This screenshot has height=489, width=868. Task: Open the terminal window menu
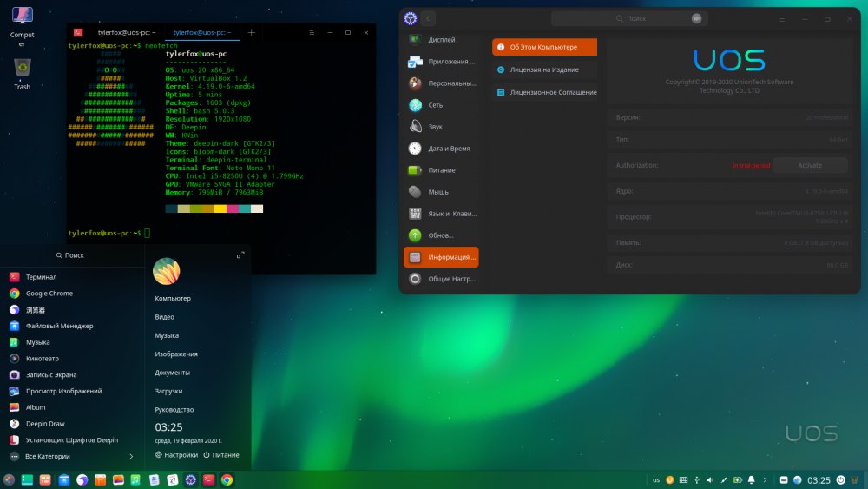point(312,33)
